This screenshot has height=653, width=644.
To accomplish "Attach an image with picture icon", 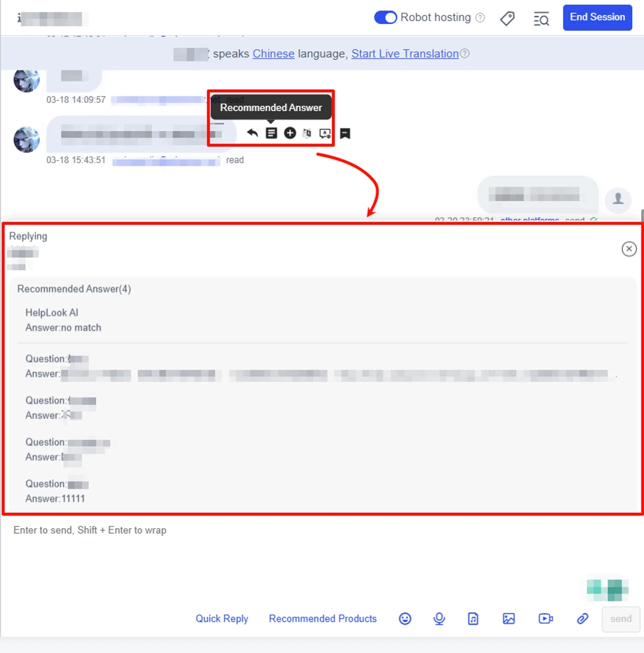I will [509, 618].
